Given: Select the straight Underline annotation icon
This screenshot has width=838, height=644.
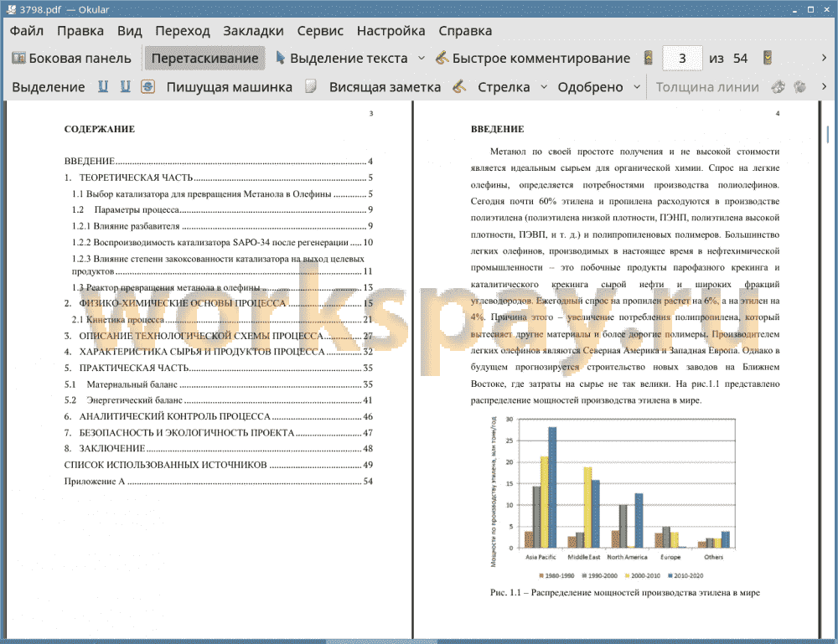Looking at the screenshot, I should click(x=102, y=86).
